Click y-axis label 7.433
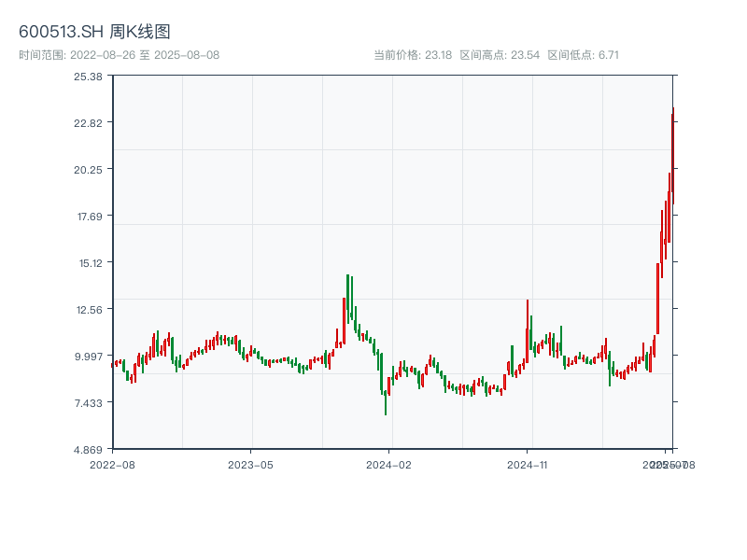Screen dimensions: 747x560 89,403
